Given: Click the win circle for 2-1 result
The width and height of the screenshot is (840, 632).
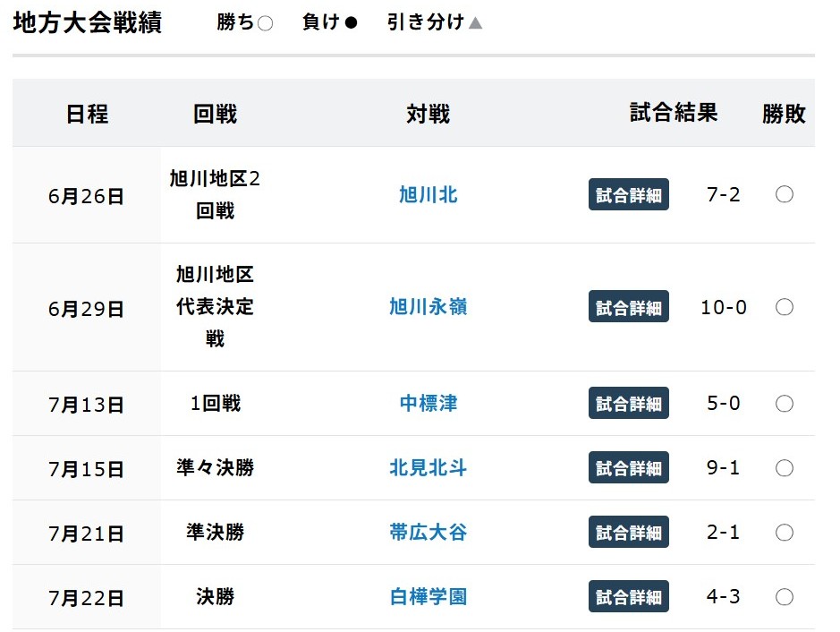Looking at the screenshot, I should (785, 533).
